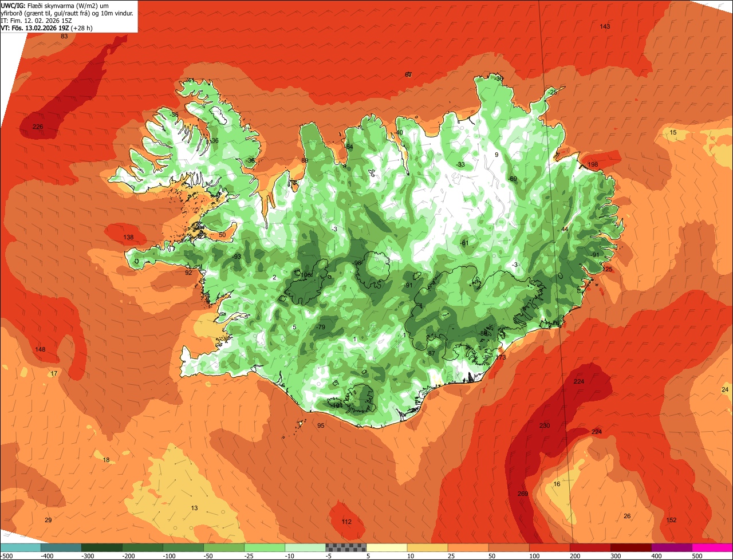The height and width of the screenshot is (560, 733).
Task: Click the '26' value in the southeast corner
Action: point(627,516)
